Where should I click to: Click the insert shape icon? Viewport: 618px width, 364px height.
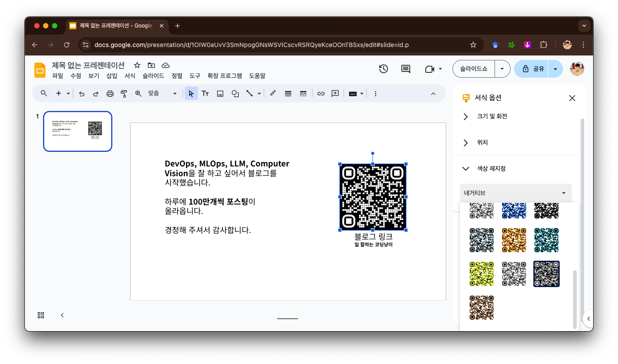(235, 94)
